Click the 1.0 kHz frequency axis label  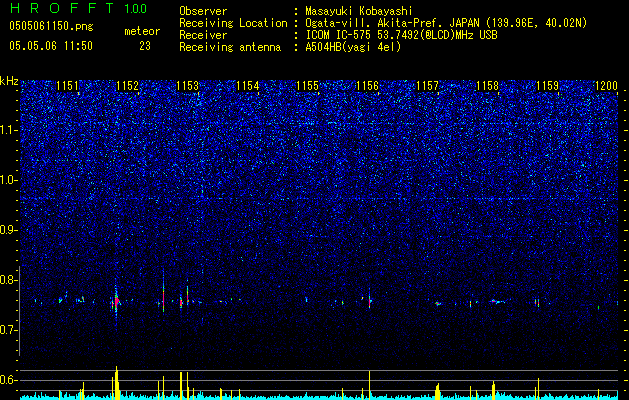pyautogui.click(x=8, y=180)
